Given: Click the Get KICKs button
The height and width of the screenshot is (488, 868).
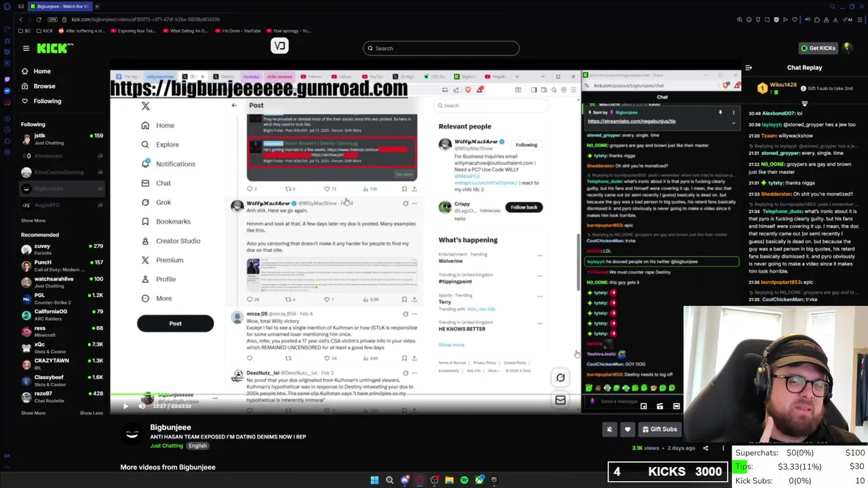Looking at the screenshot, I should (818, 48).
